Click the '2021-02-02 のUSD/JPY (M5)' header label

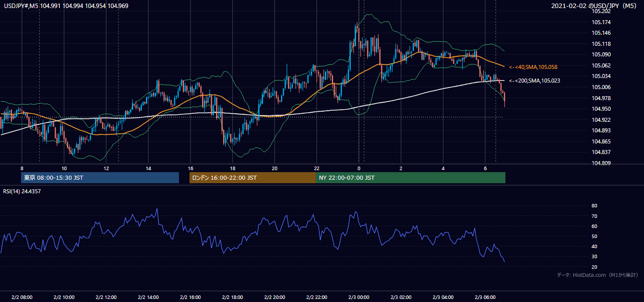coord(595,6)
